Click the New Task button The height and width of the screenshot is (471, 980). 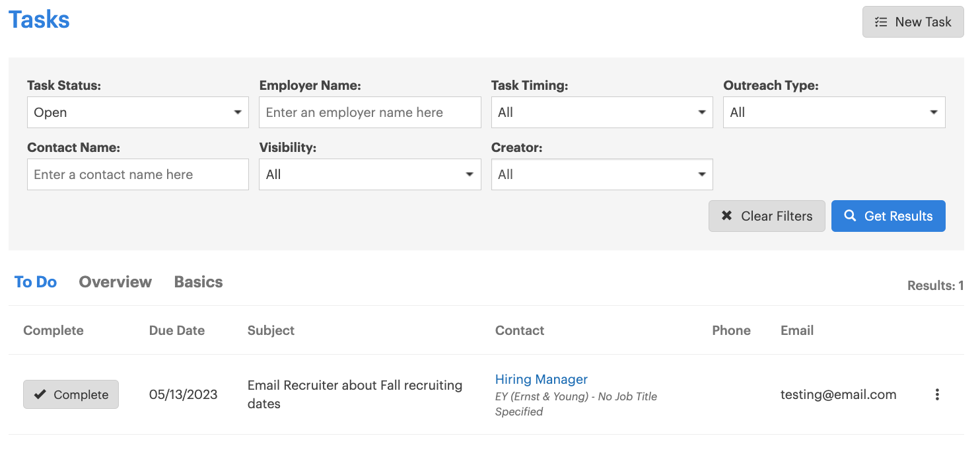913,22
